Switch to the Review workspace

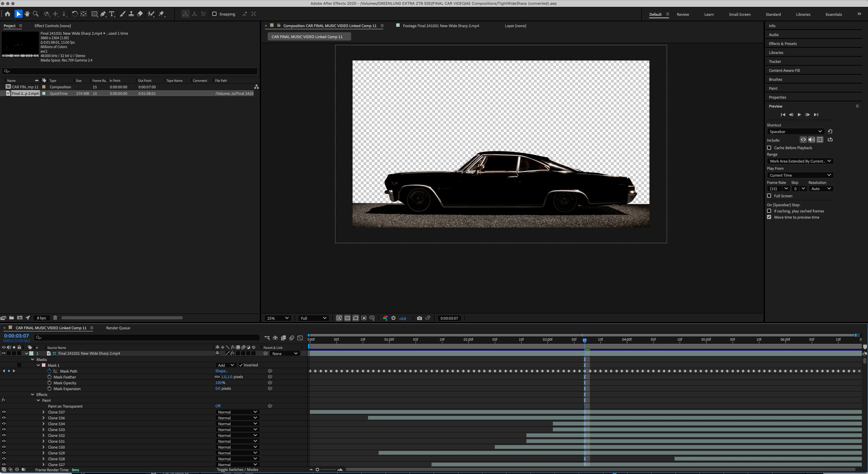point(682,14)
